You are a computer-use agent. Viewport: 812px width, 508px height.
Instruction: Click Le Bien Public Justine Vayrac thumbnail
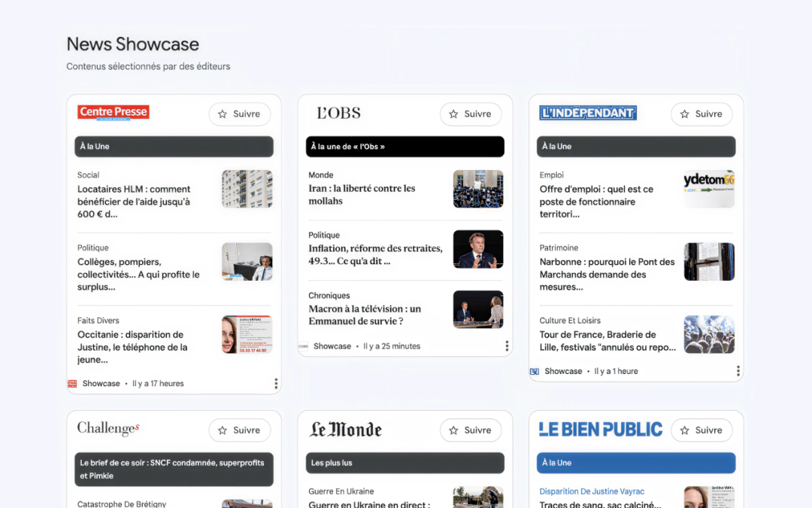click(710, 497)
